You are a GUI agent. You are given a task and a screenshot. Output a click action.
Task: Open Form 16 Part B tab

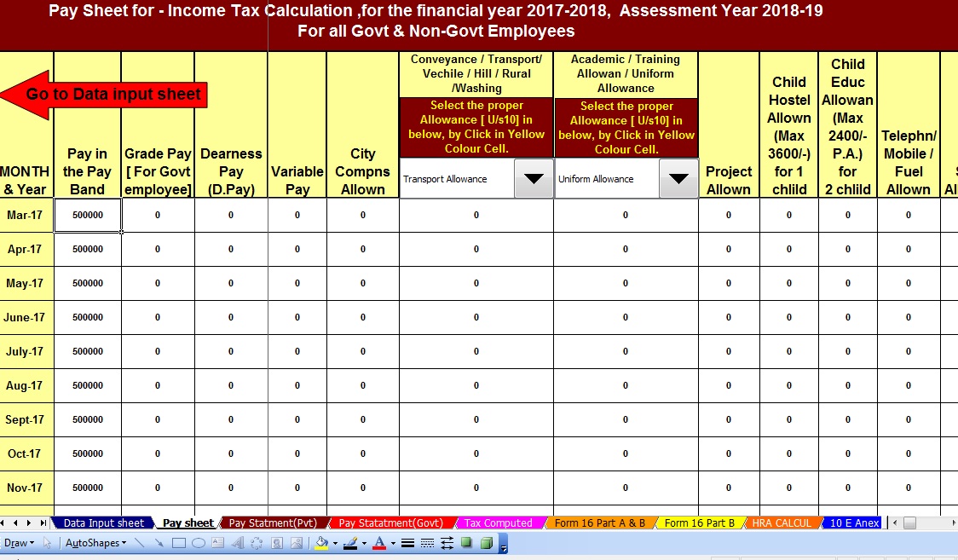[700, 522]
